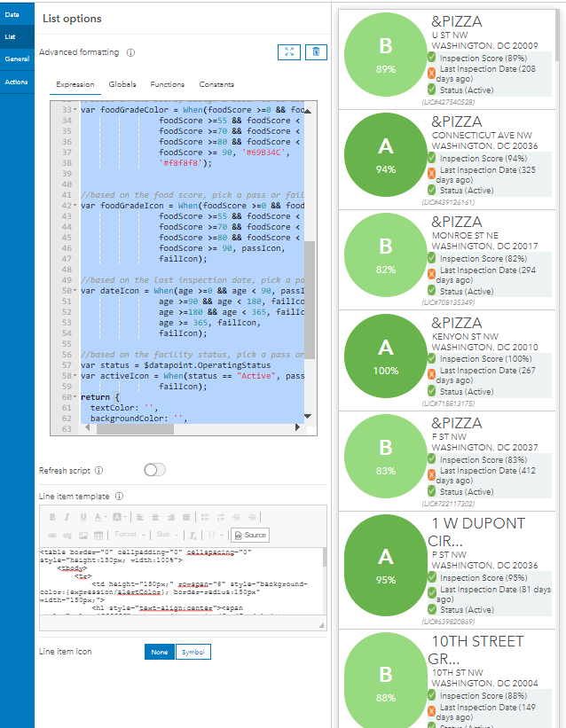Screen dimensions: 566x728
Task: Open the Actions sidebar tab
Action: click(x=17, y=82)
